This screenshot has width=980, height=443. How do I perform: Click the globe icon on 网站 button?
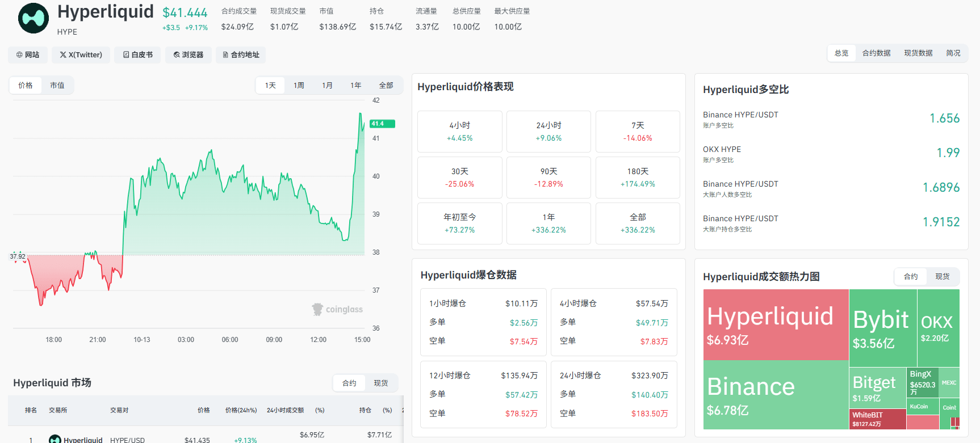[x=19, y=55]
